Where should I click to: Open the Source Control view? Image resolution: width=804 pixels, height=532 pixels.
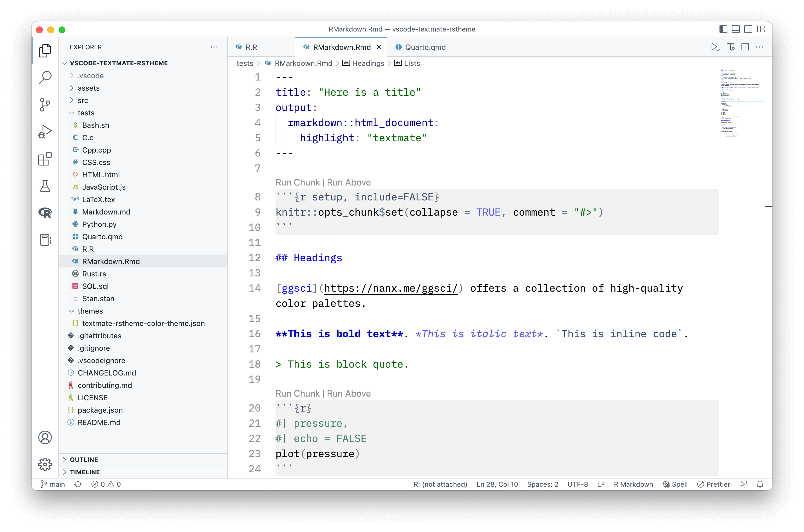coord(45,104)
